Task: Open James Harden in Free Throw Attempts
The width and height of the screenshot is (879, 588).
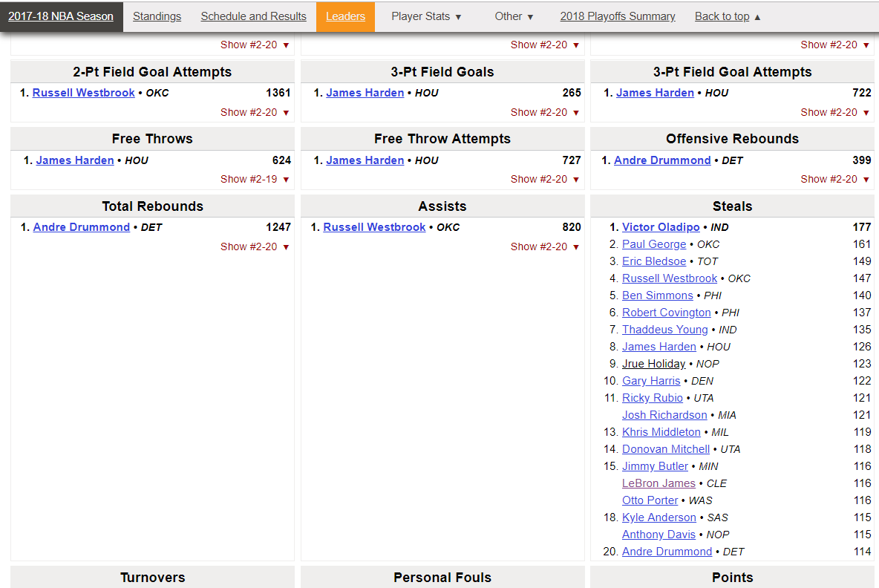Action: click(x=365, y=160)
